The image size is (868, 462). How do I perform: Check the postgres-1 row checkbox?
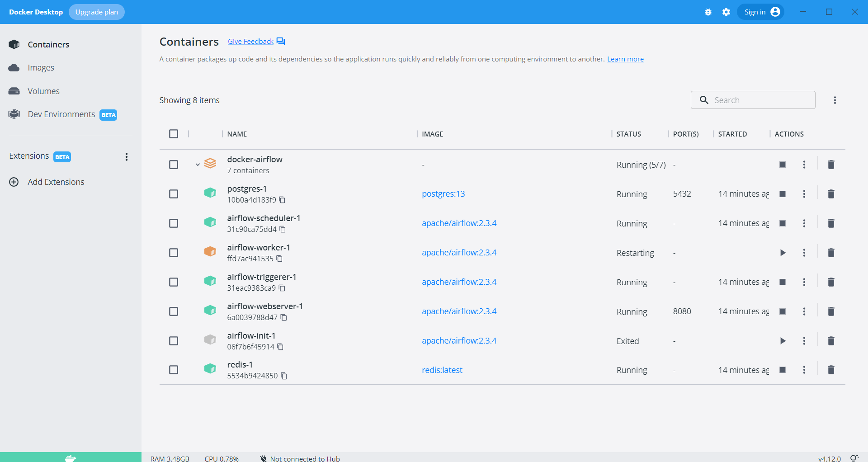[174, 194]
